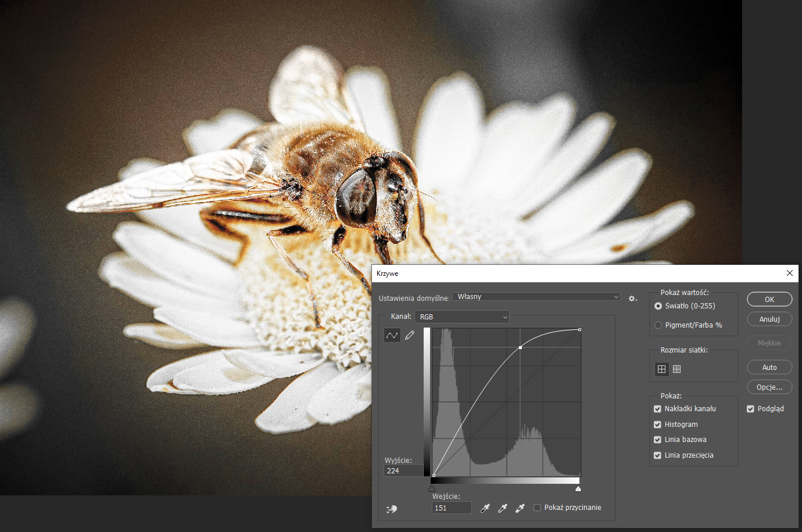Select the edit points curve tool
This screenshot has width=802, height=532.
click(x=392, y=335)
